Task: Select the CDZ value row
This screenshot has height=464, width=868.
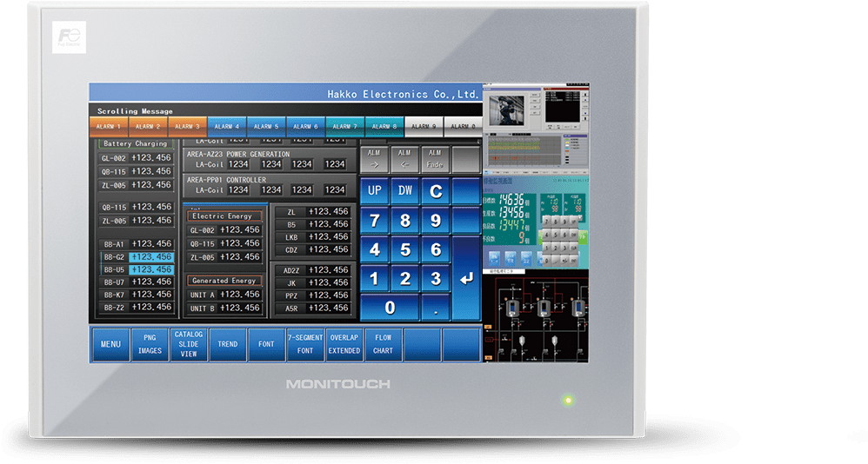Action: click(x=313, y=250)
